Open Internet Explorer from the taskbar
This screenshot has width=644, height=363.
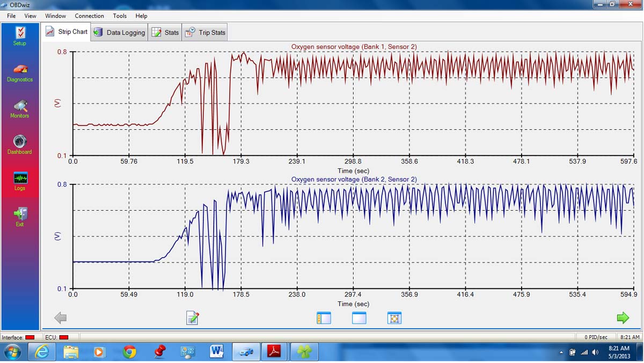tap(41, 352)
